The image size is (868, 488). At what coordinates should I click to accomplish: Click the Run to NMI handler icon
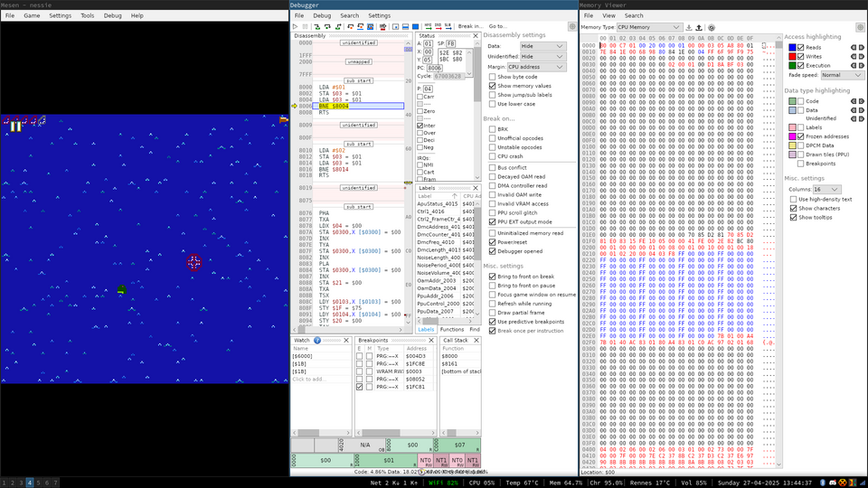tap(428, 26)
